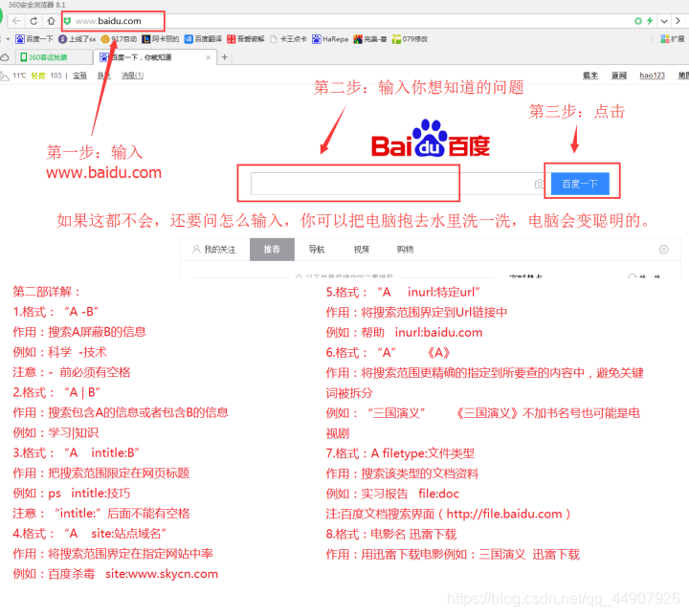Open the 换肤 skin link
The height and width of the screenshot is (616, 689).
coord(103,76)
